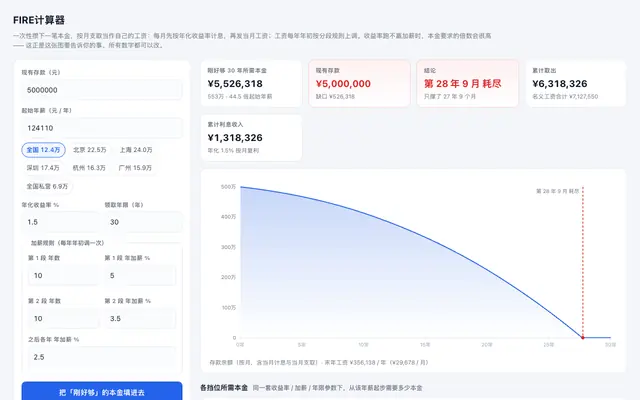Click the ¥5,526,318 required principal value

pyautogui.click(x=235, y=84)
